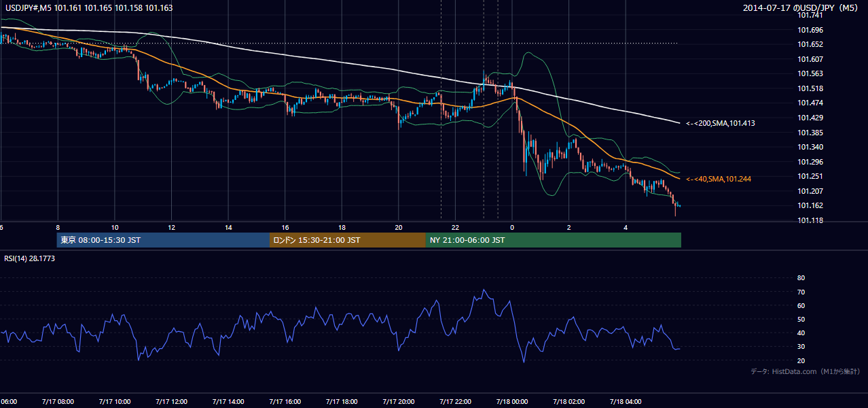Click the 7/17 10:00 time label

114,401
